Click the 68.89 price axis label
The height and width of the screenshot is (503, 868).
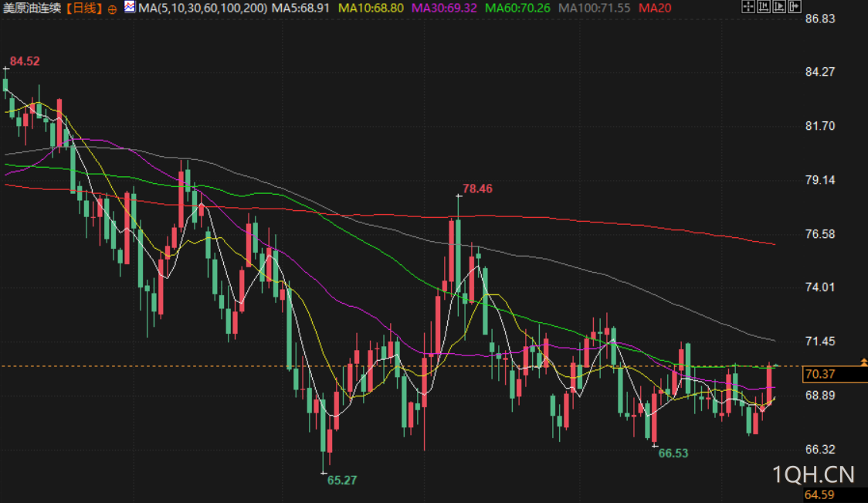pos(820,396)
